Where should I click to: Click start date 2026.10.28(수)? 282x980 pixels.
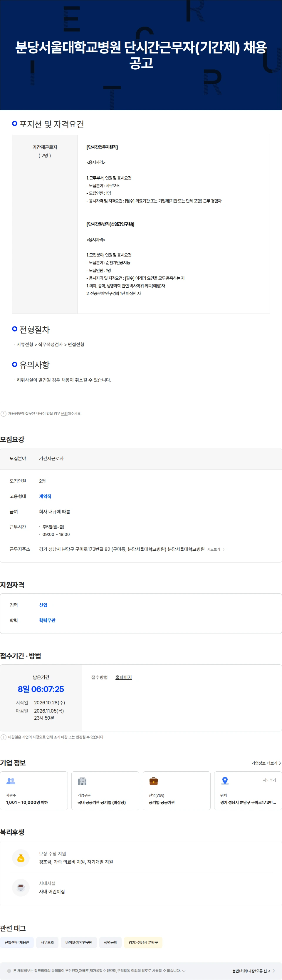click(x=49, y=703)
